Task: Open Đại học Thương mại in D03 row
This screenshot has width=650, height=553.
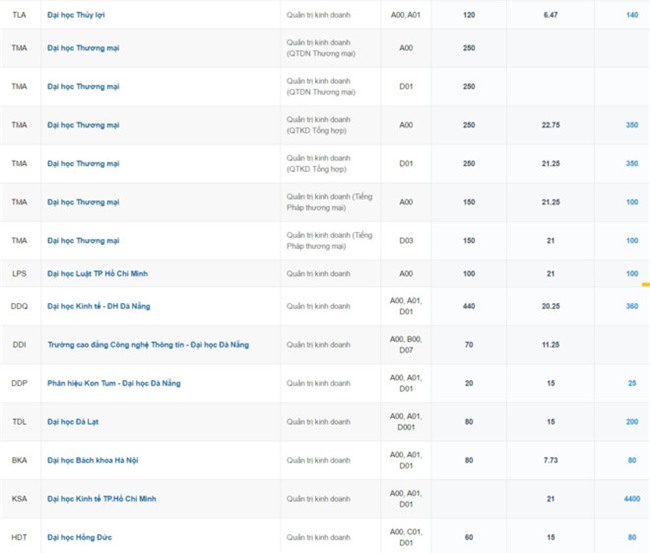Action: (83, 240)
